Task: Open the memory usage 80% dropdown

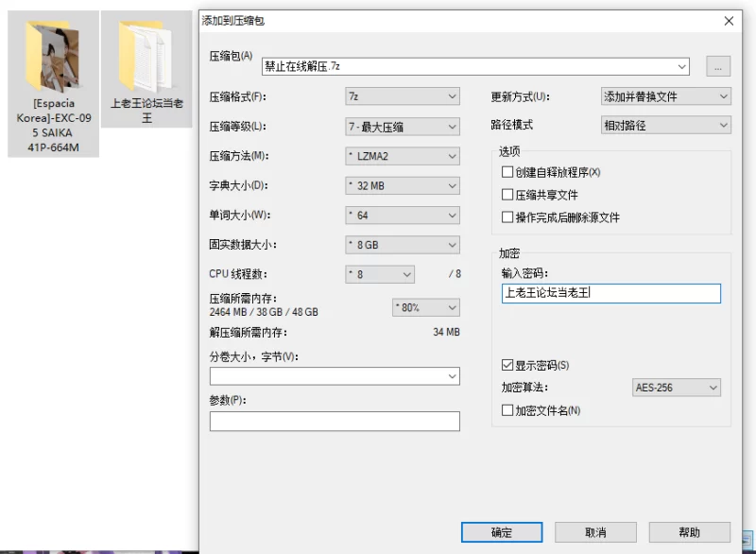Action: pyautogui.click(x=426, y=307)
